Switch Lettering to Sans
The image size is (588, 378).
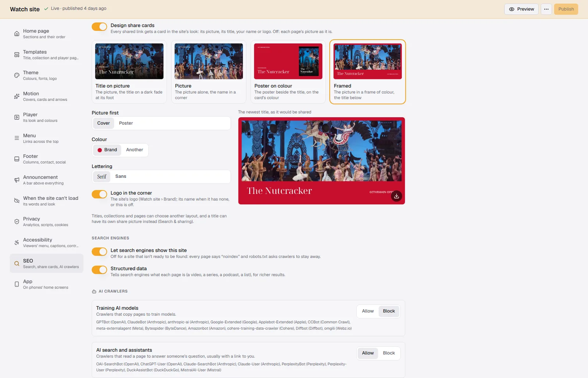point(121,176)
